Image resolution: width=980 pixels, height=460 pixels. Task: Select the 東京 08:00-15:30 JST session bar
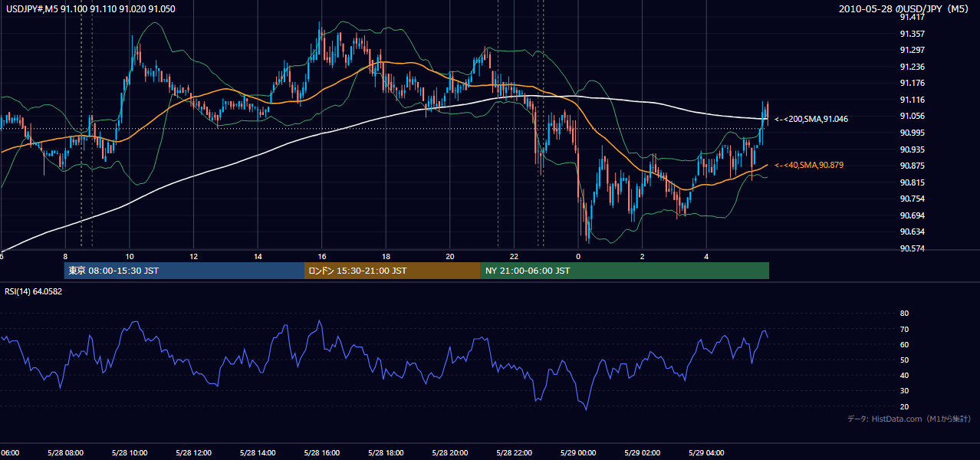coord(184,271)
